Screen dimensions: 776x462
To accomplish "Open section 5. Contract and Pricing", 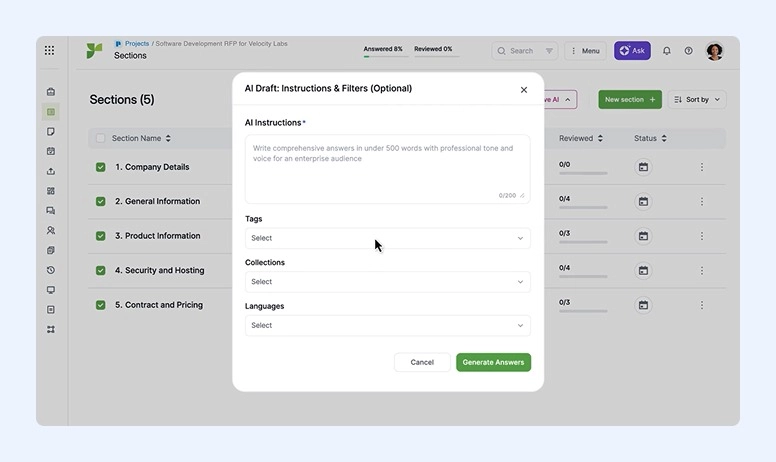I will click(159, 305).
